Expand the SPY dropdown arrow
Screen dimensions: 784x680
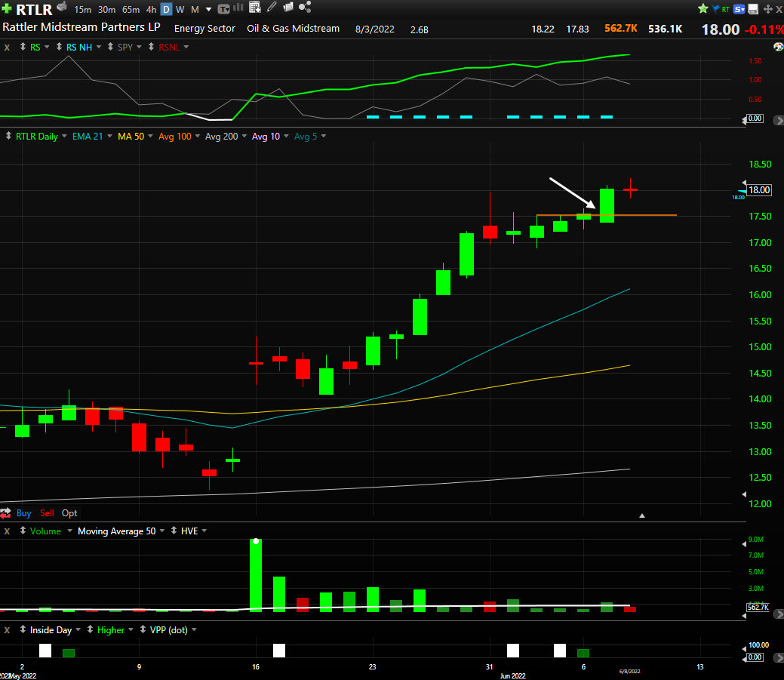[x=139, y=47]
